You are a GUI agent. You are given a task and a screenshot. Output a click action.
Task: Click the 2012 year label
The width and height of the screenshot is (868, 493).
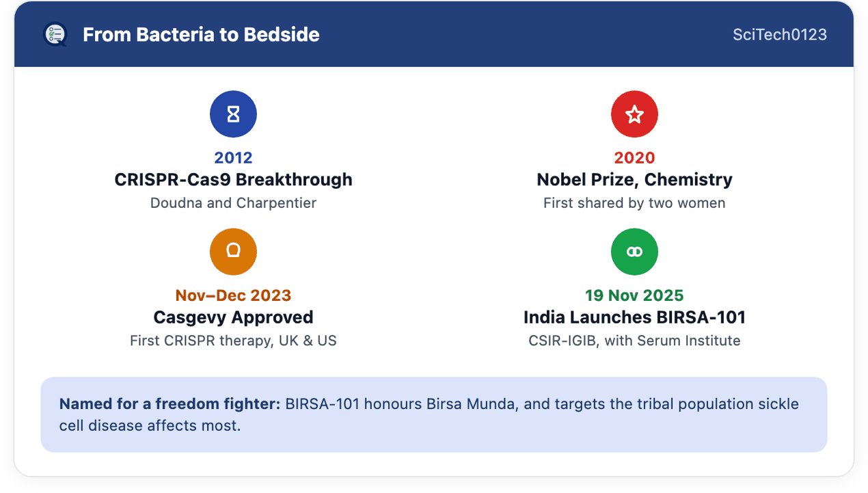pos(233,157)
